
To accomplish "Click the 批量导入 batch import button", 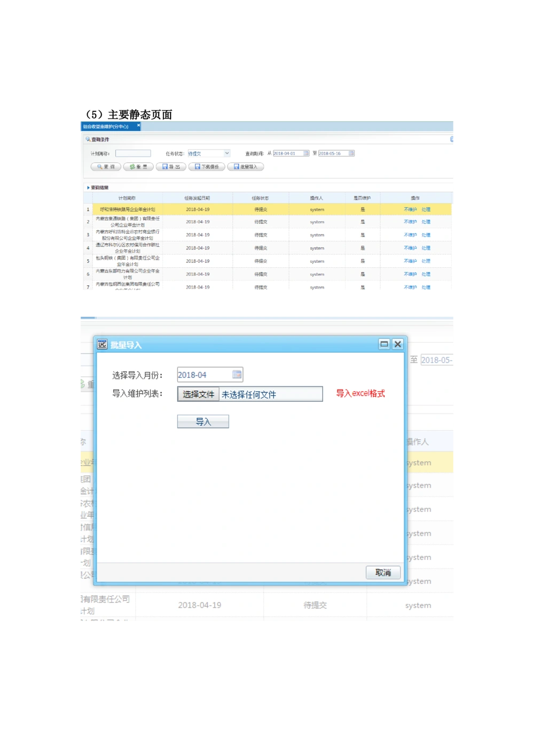I will coord(246,167).
